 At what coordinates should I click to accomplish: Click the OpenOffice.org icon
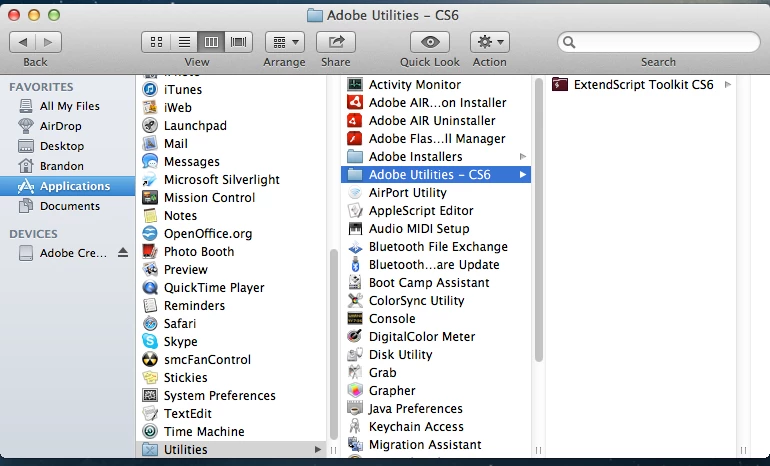coord(150,233)
